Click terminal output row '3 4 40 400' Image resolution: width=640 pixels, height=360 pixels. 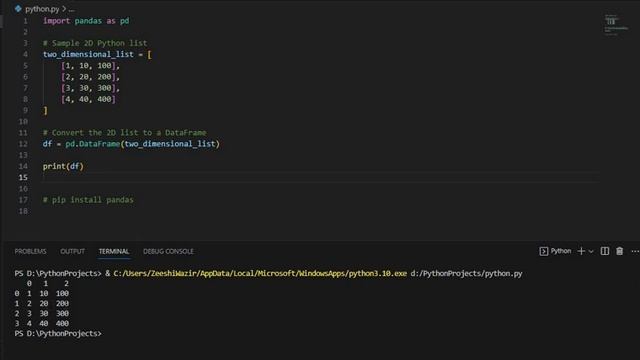tap(42, 324)
